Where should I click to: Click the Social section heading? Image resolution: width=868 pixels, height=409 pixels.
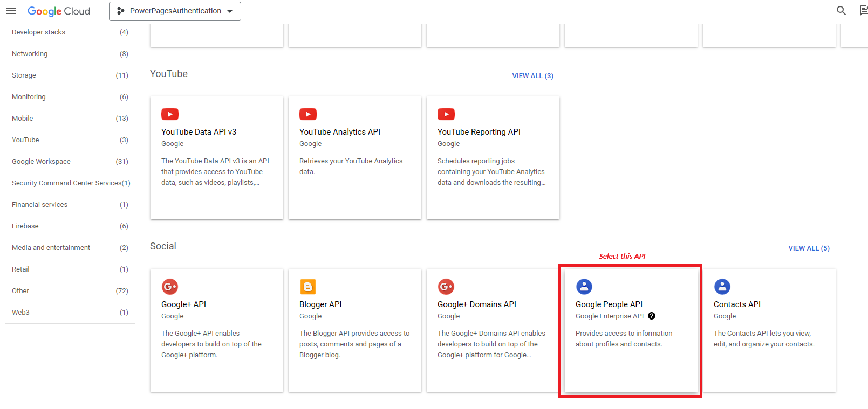[x=163, y=246]
